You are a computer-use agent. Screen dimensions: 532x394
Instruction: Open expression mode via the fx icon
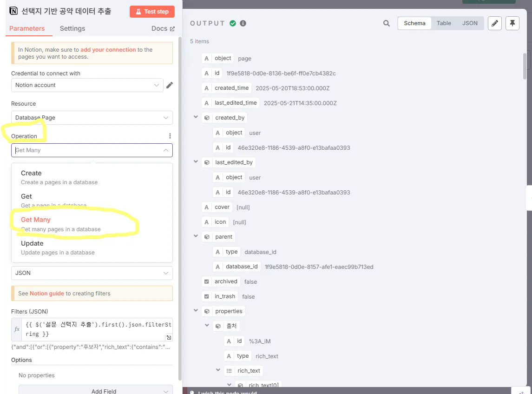pyautogui.click(x=17, y=329)
